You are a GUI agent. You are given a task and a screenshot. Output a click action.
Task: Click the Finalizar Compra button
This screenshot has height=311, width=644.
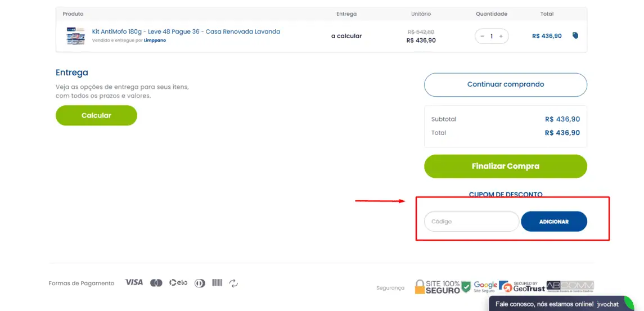pos(506,166)
